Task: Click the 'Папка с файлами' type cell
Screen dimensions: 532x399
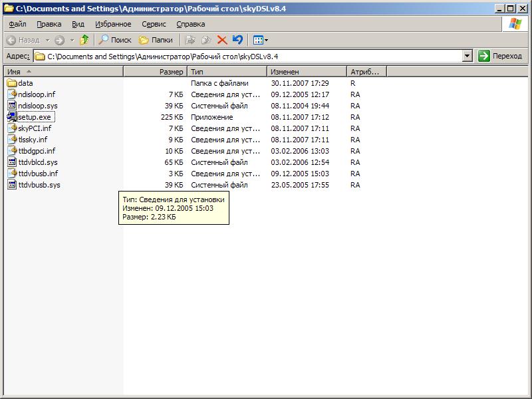Action: click(x=219, y=83)
